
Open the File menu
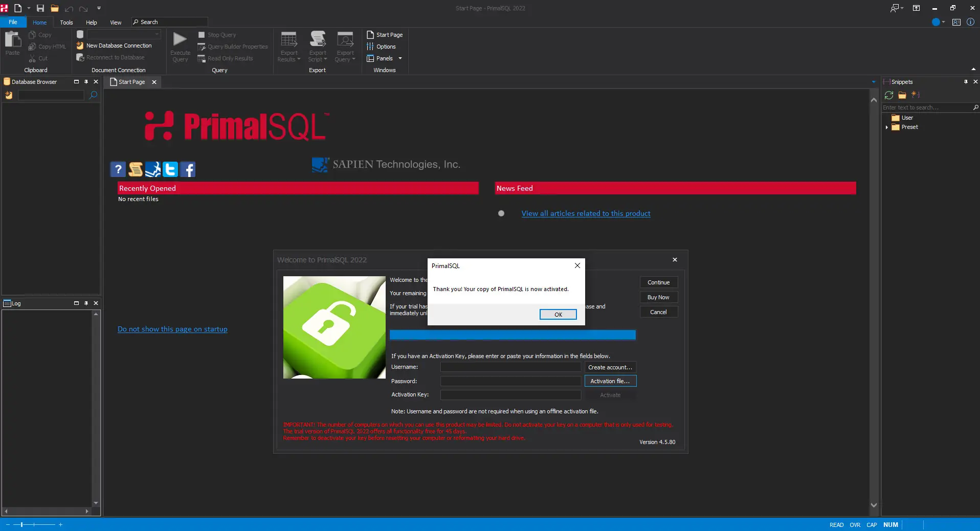(13, 22)
